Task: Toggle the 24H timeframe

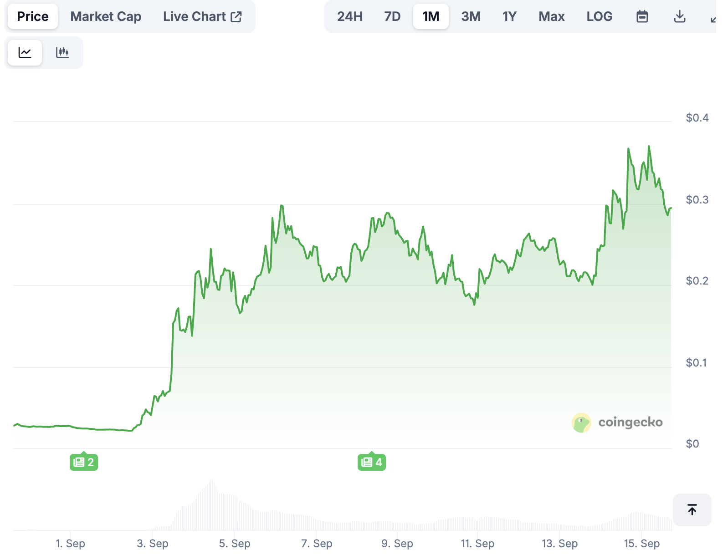Action: pyautogui.click(x=349, y=16)
